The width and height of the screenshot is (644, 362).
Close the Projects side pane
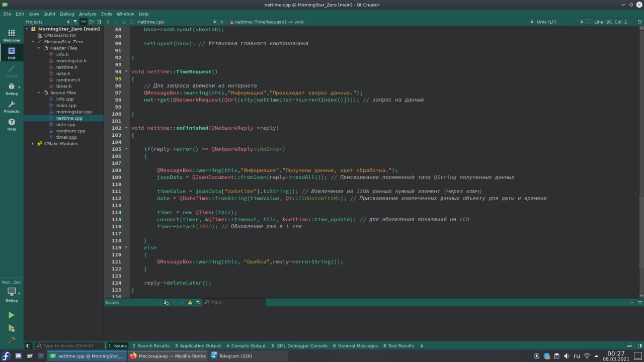99,22
